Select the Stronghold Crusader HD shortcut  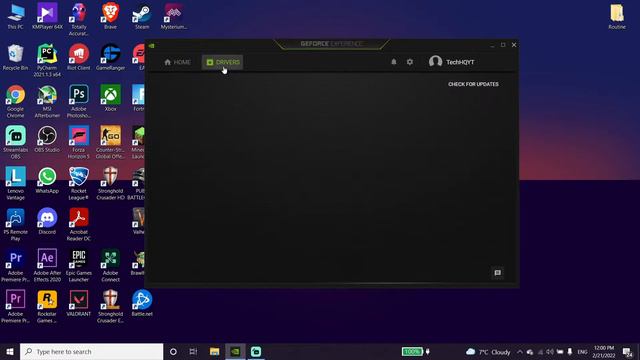click(110, 183)
